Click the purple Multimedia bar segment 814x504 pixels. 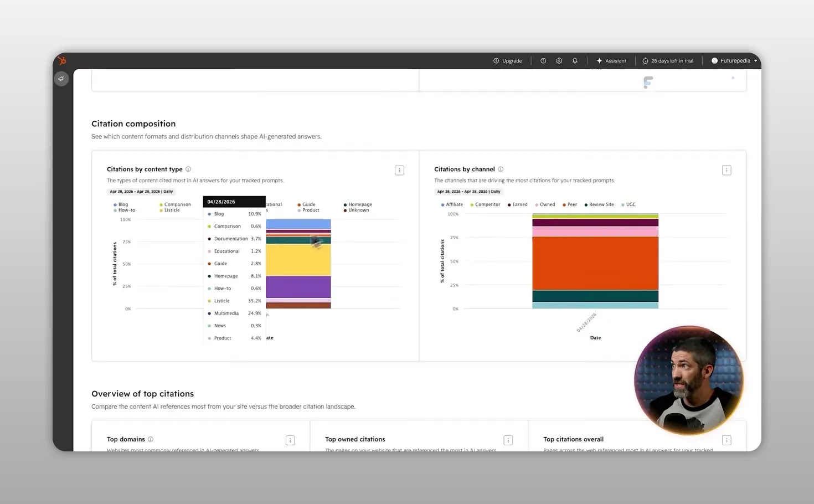tap(298, 287)
